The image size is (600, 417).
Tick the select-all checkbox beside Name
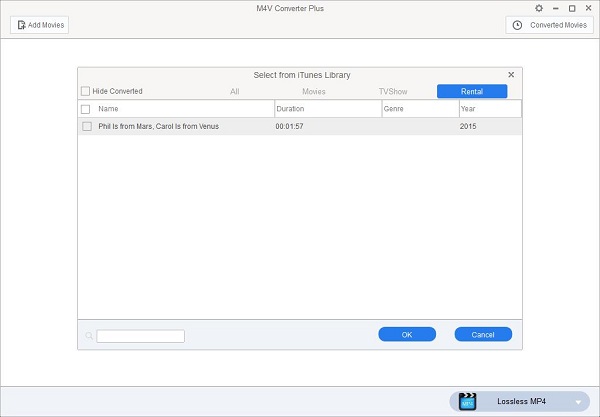(86, 109)
